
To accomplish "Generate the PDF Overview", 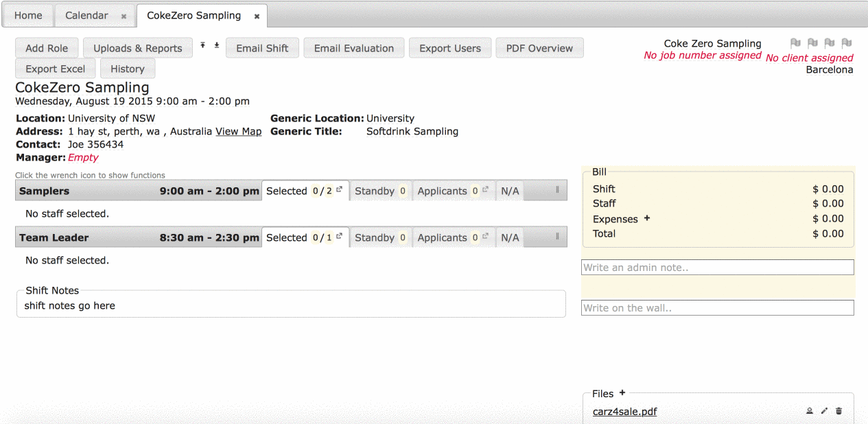I will click(x=539, y=48).
